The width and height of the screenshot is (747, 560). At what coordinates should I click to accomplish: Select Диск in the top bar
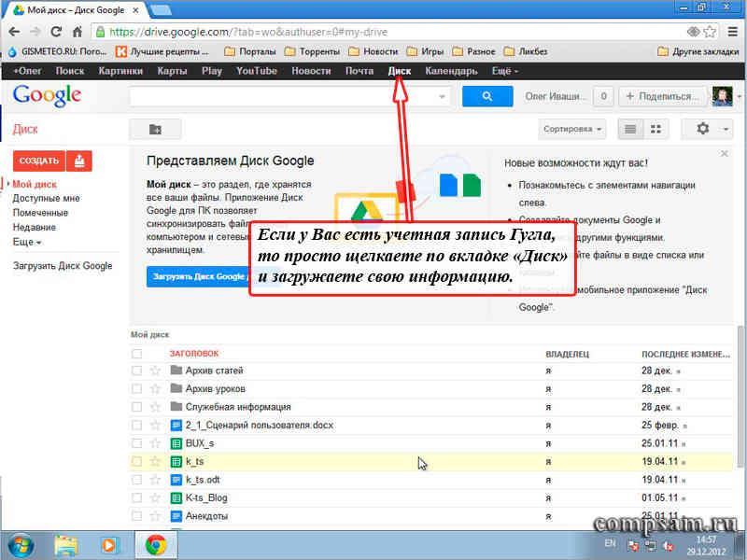coord(400,71)
